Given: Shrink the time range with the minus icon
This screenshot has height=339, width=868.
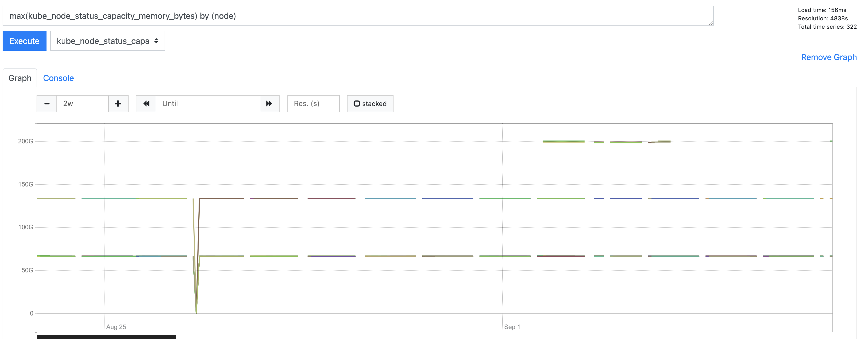Looking at the screenshot, I should tap(47, 104).
